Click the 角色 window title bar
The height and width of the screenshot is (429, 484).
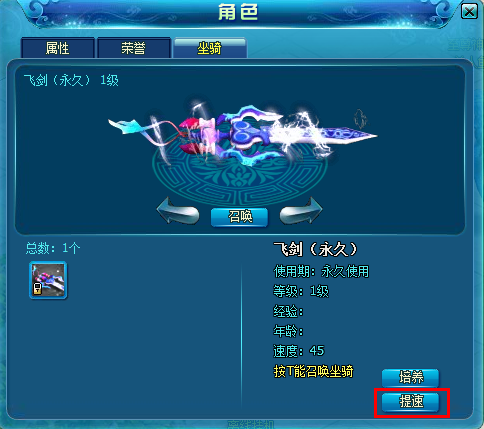(x=238, y=12)
